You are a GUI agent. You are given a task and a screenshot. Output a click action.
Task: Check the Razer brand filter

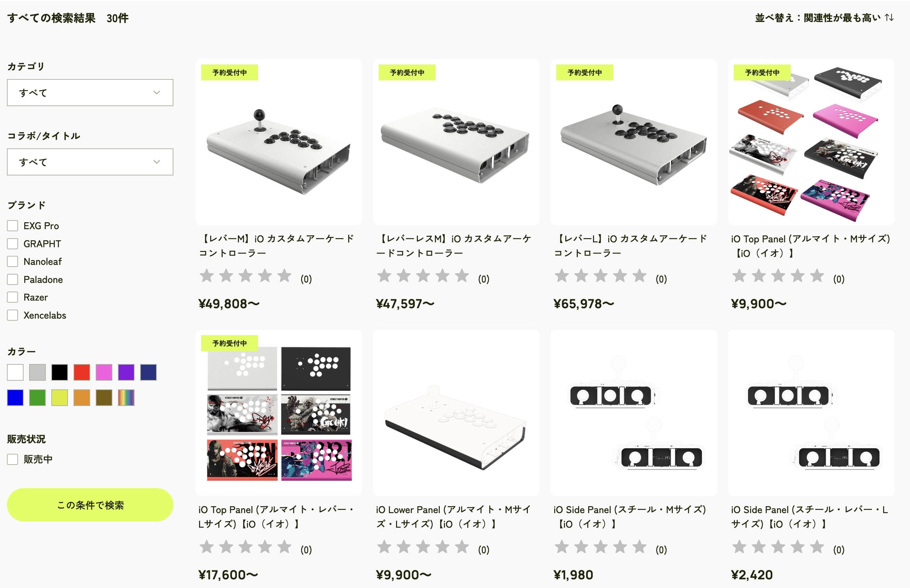click(x=12, y=297)
